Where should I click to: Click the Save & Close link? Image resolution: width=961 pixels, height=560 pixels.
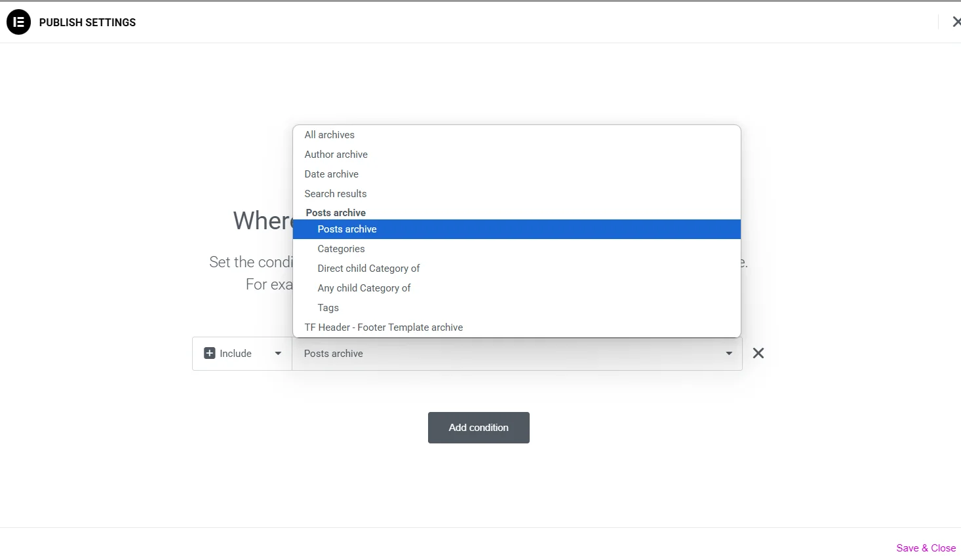(926, 548)
